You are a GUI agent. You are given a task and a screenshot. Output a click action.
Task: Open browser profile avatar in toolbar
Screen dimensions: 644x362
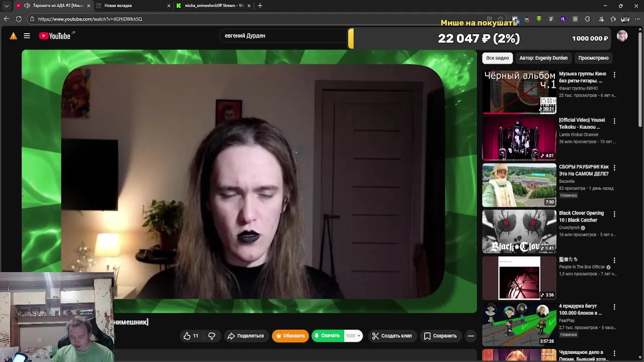625,19
